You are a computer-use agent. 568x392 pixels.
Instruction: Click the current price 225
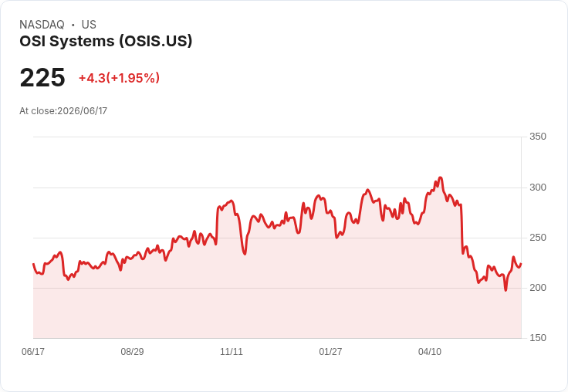coord(42,77)
